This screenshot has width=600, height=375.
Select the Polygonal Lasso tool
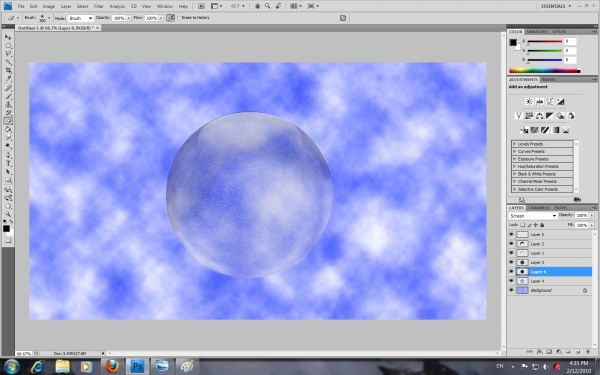pos(8,54)
